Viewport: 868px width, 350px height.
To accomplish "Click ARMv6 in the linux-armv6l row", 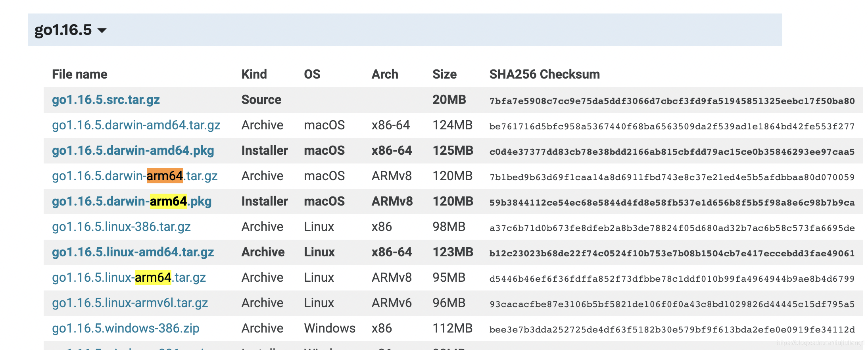I will tap(392, 303).
